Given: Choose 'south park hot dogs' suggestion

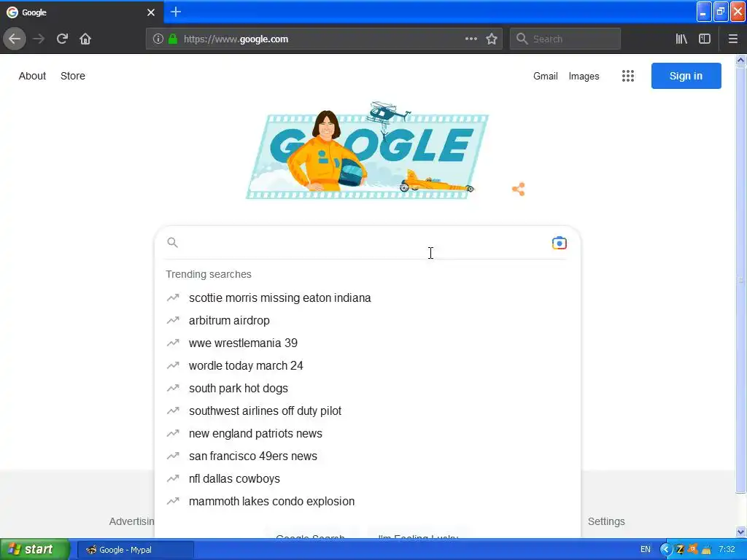Looking at the screenshot, I should [368, 388].
